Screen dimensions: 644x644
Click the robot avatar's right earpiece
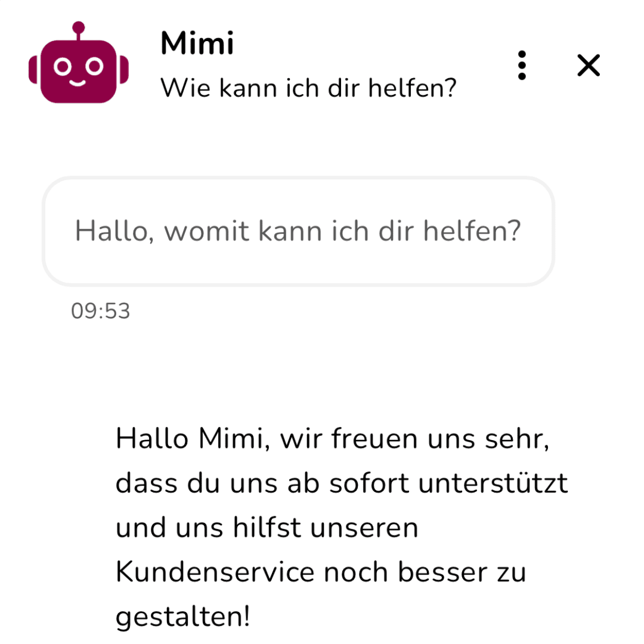tap(124, 70)
